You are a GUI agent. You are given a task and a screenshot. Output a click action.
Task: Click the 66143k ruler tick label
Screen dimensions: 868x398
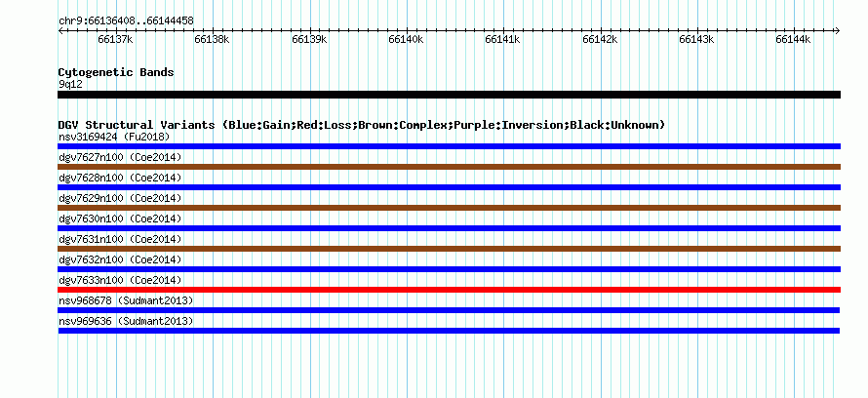click(x=697, y=39)
